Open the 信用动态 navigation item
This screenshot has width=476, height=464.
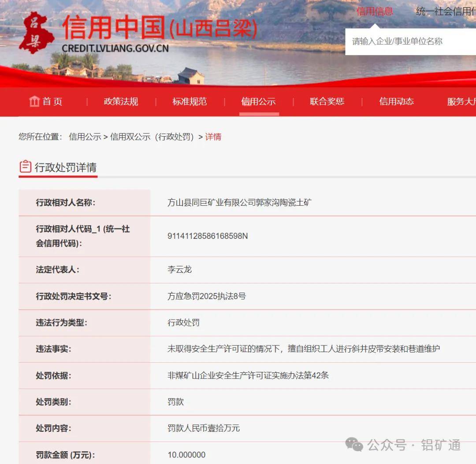click(x=396, y=101)
